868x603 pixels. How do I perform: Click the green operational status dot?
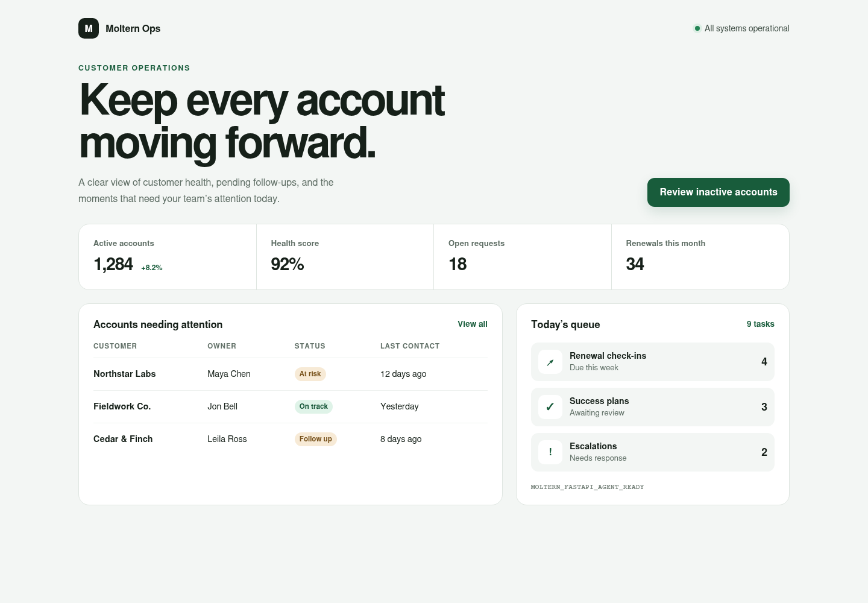[x=697, y=28]
